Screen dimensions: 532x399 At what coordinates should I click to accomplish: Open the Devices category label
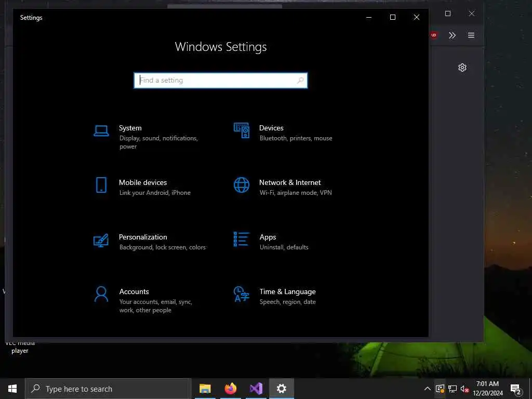[271, 128]
